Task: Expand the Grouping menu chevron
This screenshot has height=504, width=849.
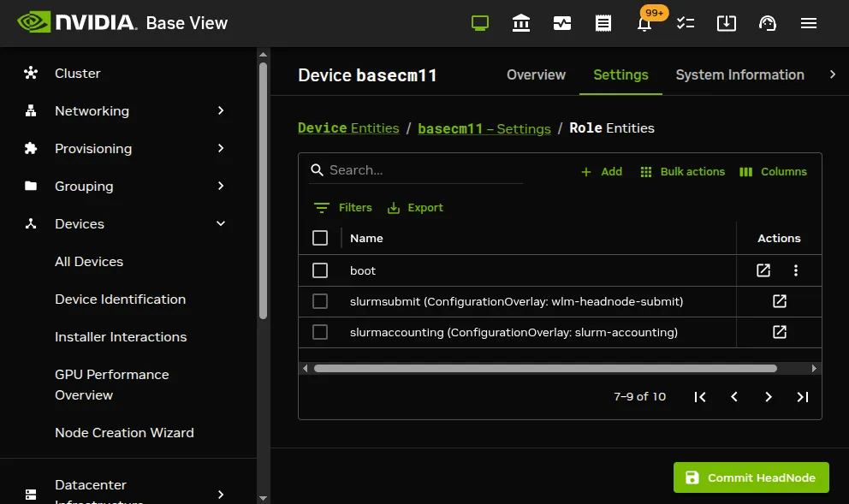Action: click(x=220, y=186)
